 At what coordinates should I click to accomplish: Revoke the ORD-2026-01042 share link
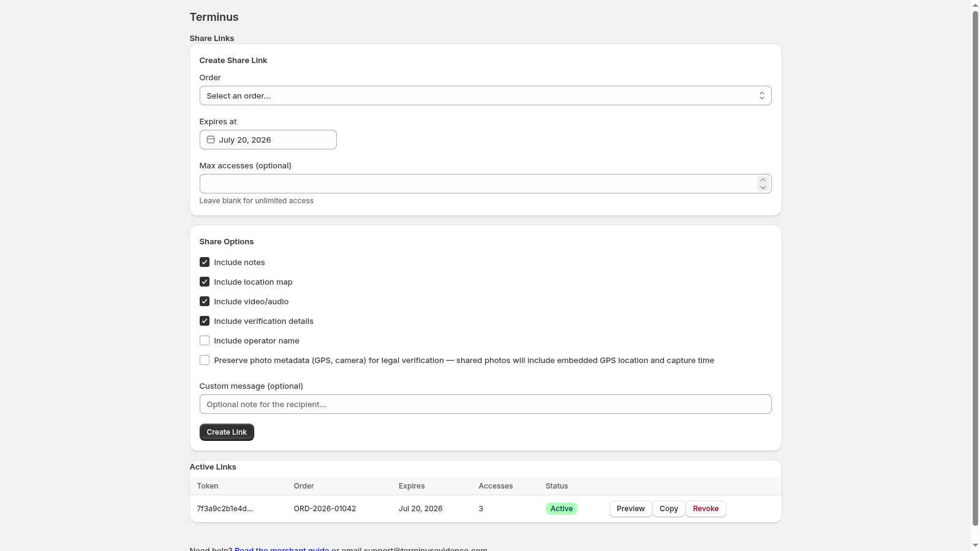point(706,509)
